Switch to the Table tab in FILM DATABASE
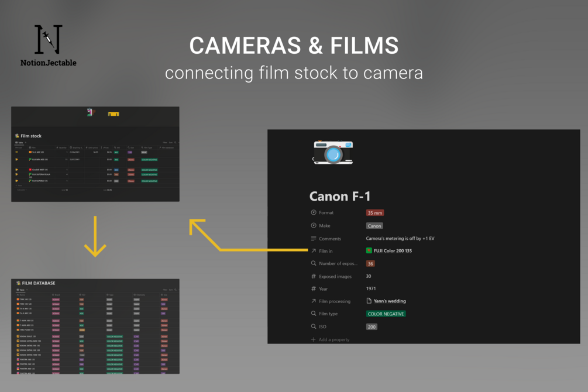 point(20,290)
